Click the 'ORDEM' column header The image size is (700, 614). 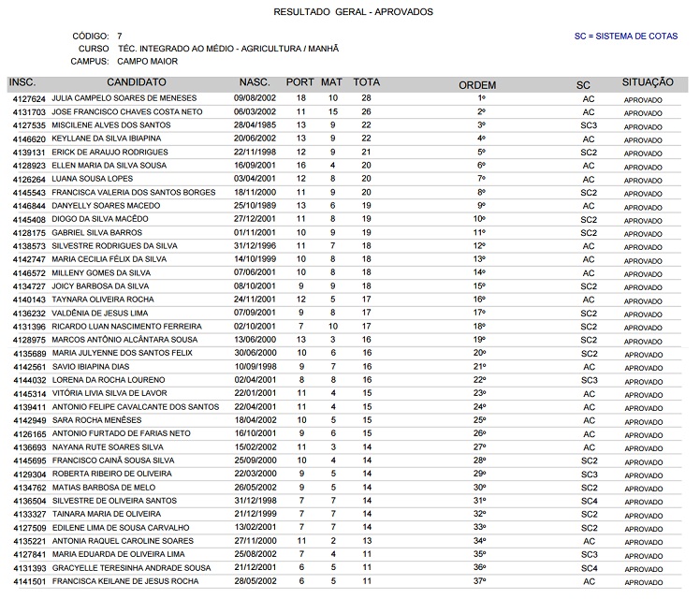(x=477, y=85)
